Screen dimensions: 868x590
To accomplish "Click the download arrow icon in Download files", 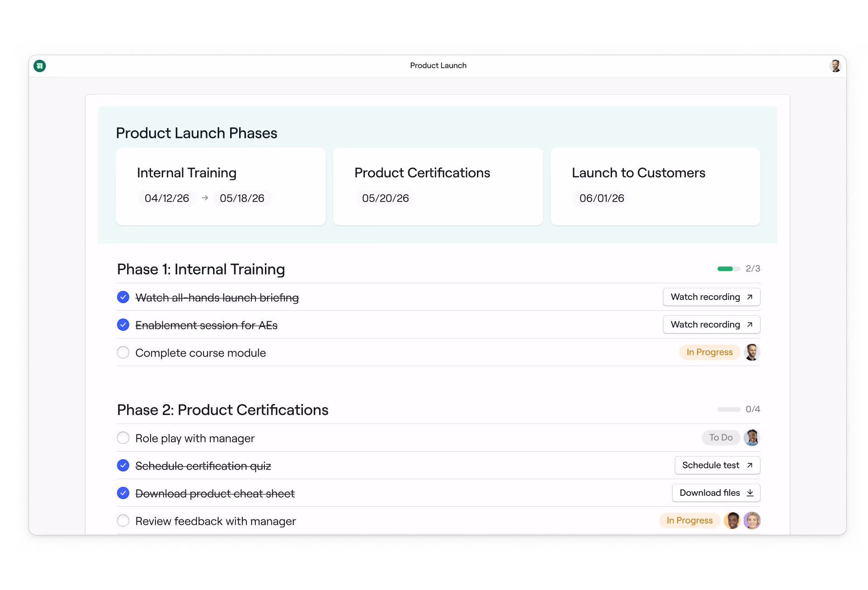I will (750, 493).
